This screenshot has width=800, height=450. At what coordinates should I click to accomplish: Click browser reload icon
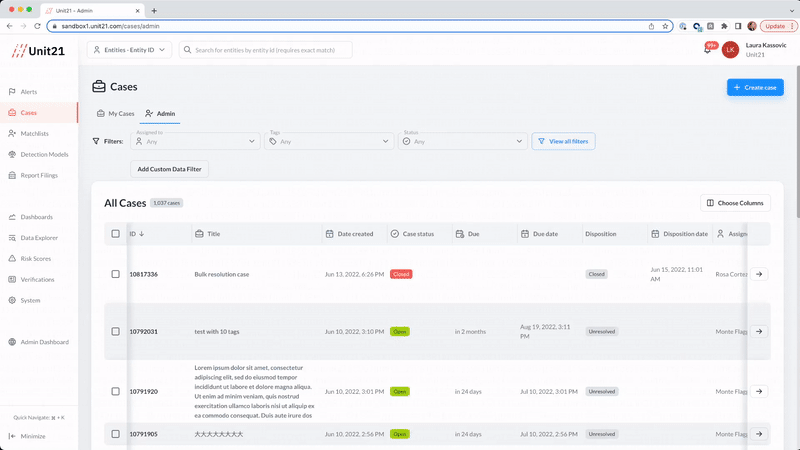tap(37, 26)
